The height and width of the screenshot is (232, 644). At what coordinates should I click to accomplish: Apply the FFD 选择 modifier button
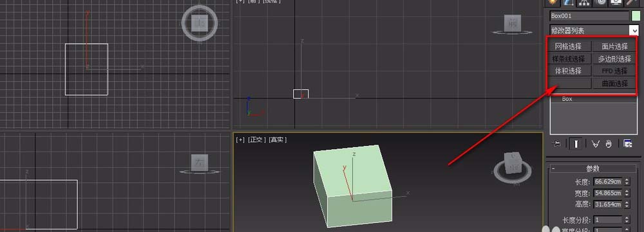point(615,71)
